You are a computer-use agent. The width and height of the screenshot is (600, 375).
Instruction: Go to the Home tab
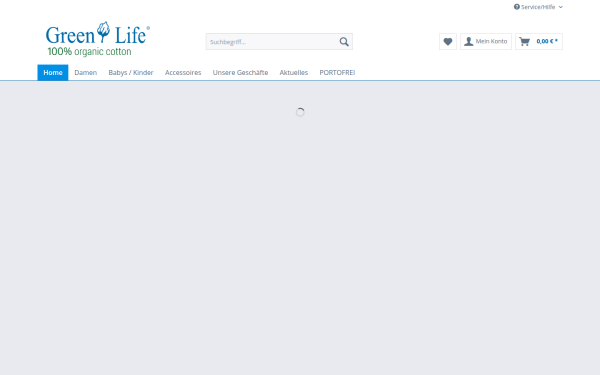(53, 73)
